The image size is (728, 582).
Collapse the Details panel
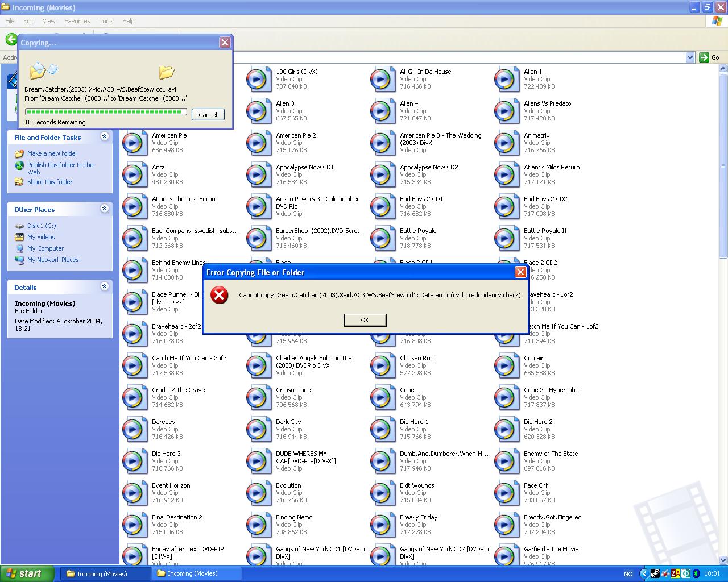[x=104, y=286]
